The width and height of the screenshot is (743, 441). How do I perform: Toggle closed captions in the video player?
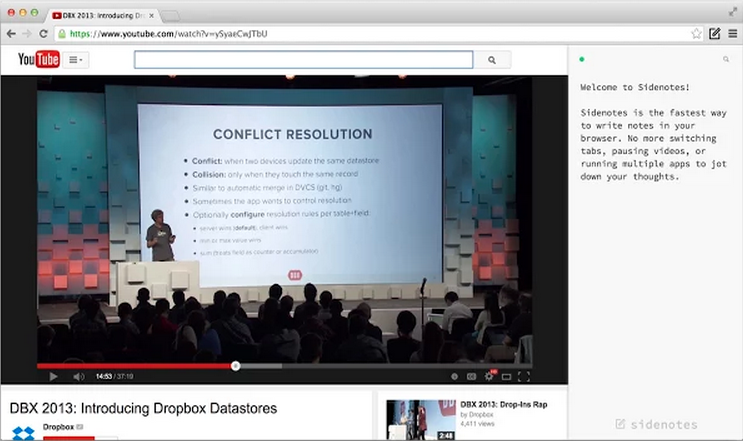tap(471, 377)
